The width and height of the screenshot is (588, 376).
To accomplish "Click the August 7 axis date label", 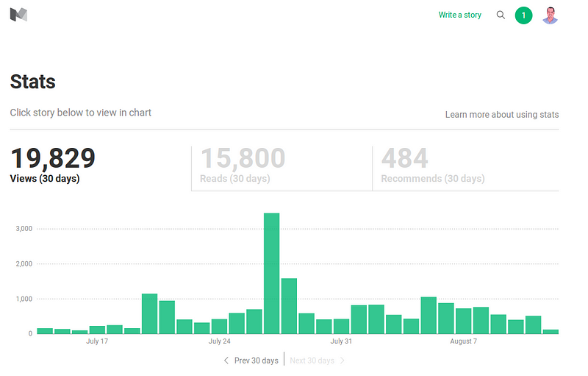I will point(464,341).
